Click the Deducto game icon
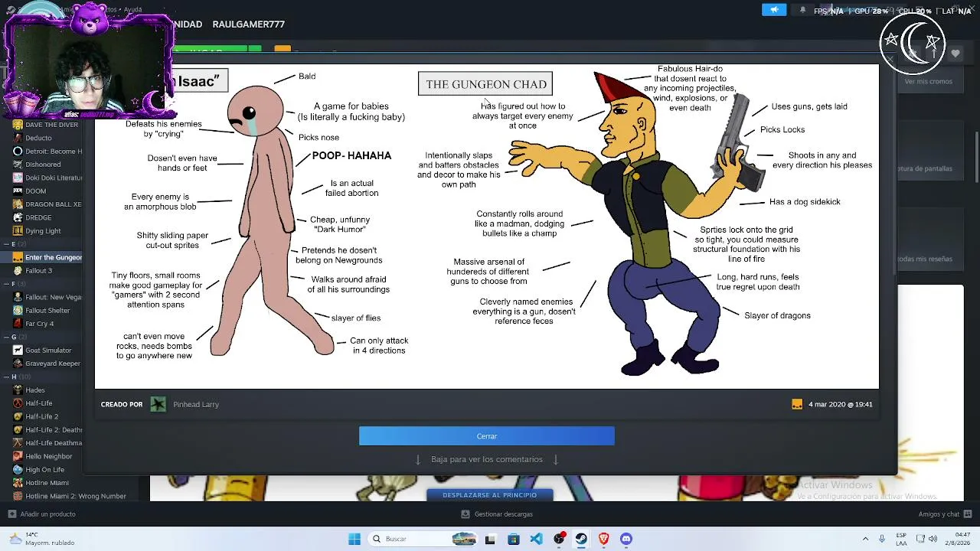The image size is (980, 551). click(x=18, y=138)
